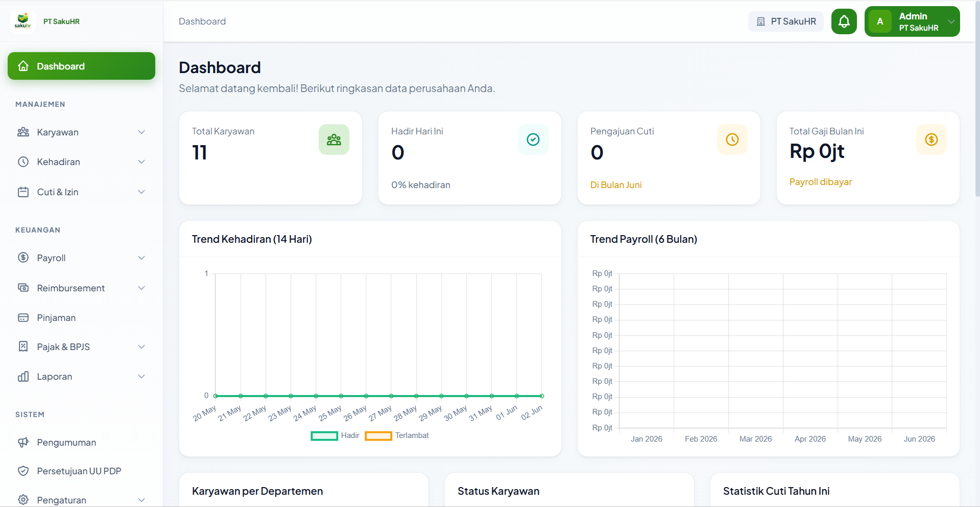Click the '0% kehadiran' text

point(421,185)
